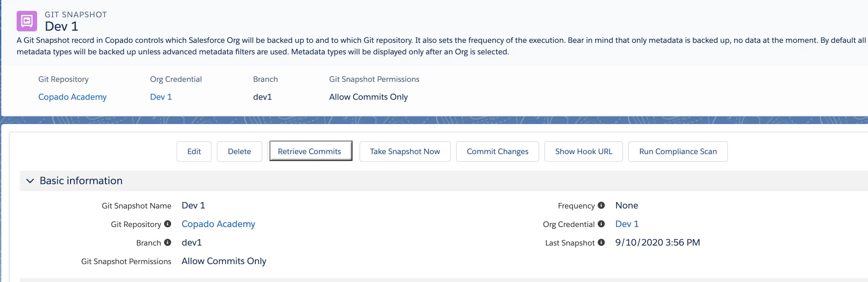The width and height of the screenshot is (868, 282).
Task: Click the Last Snapshot info icon
Action: tap(601, 242)
